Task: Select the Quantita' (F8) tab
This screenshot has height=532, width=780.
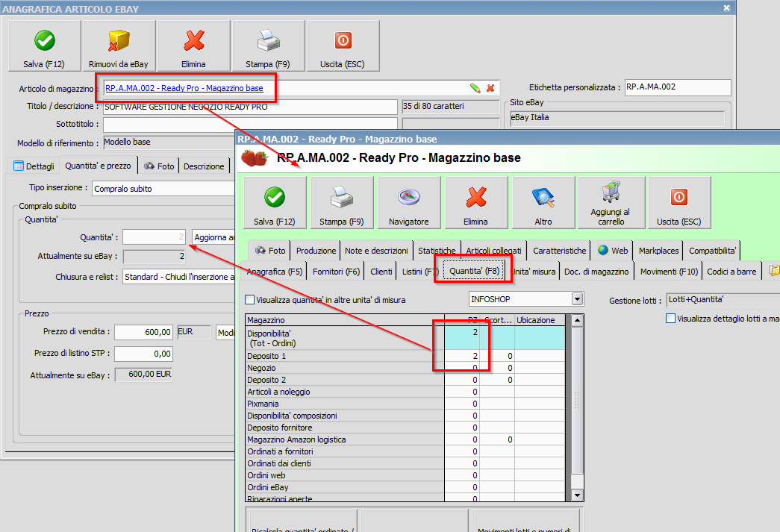Action: 474,271
